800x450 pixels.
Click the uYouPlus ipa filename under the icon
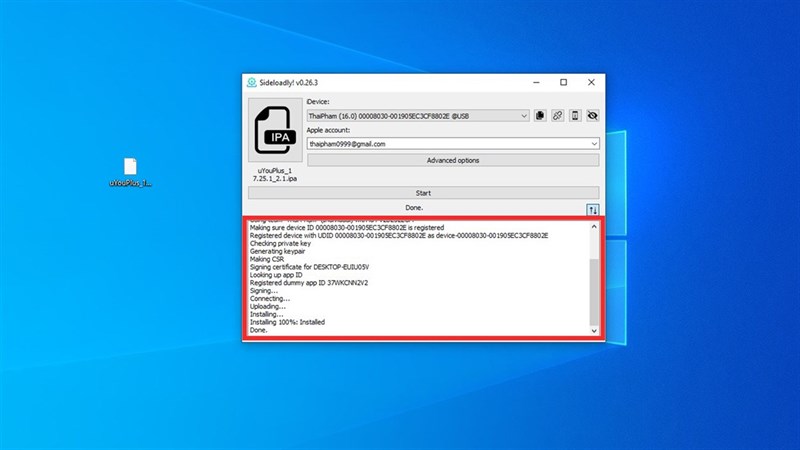[274, 173]
